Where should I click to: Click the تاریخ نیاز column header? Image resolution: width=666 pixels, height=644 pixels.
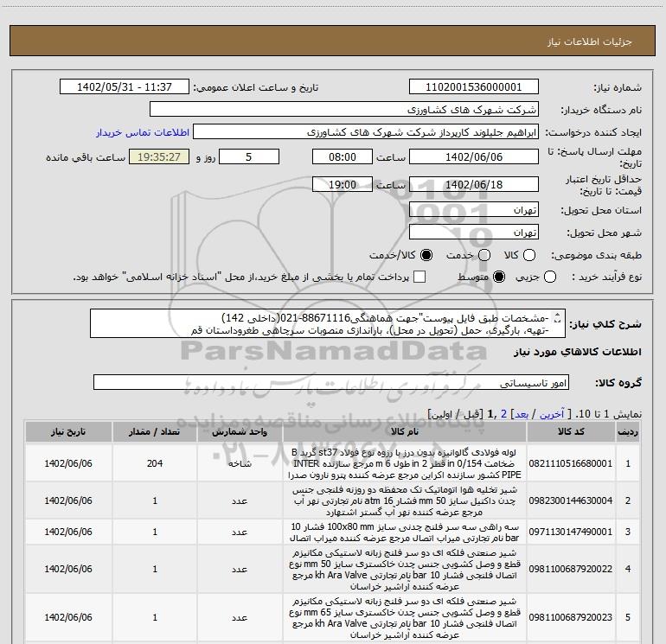(x=68, y=431)
